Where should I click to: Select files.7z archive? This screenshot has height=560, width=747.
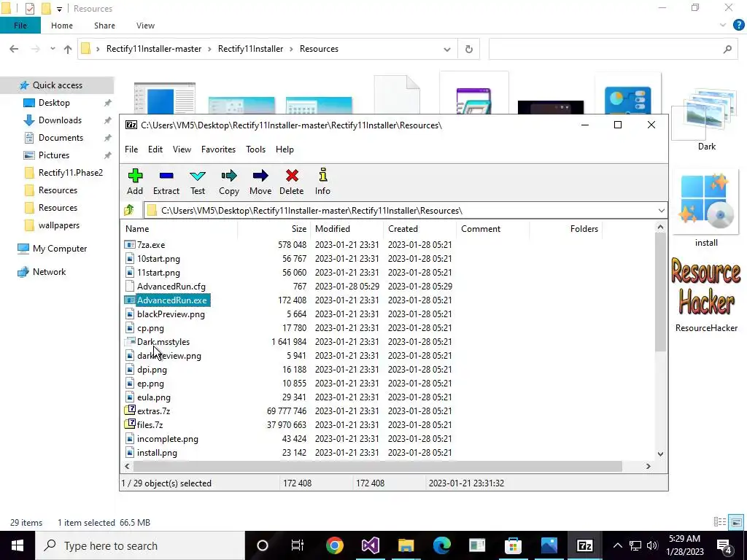tap(150, 424)
